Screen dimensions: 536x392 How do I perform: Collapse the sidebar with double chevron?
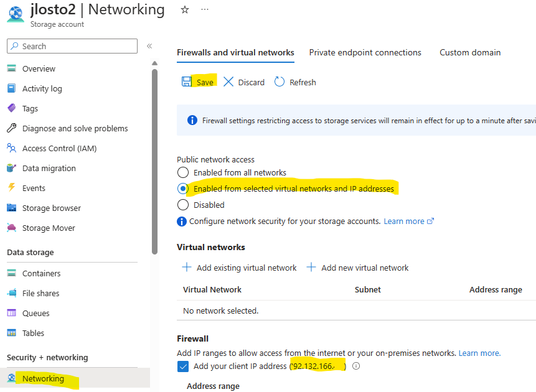click(149, 46)
